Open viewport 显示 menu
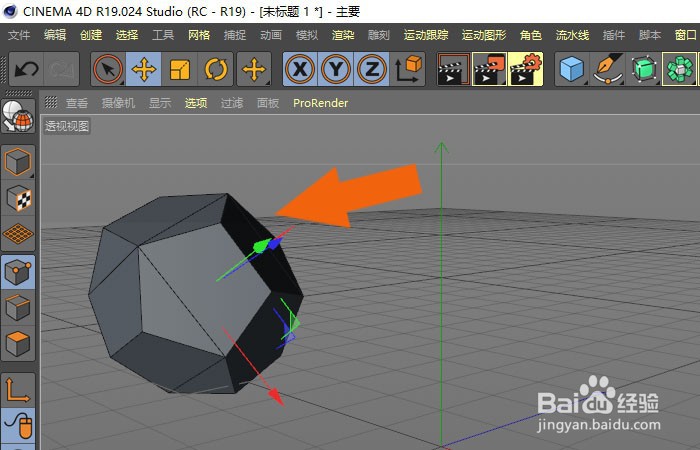The image size is (700, 450). click(160, 103)
